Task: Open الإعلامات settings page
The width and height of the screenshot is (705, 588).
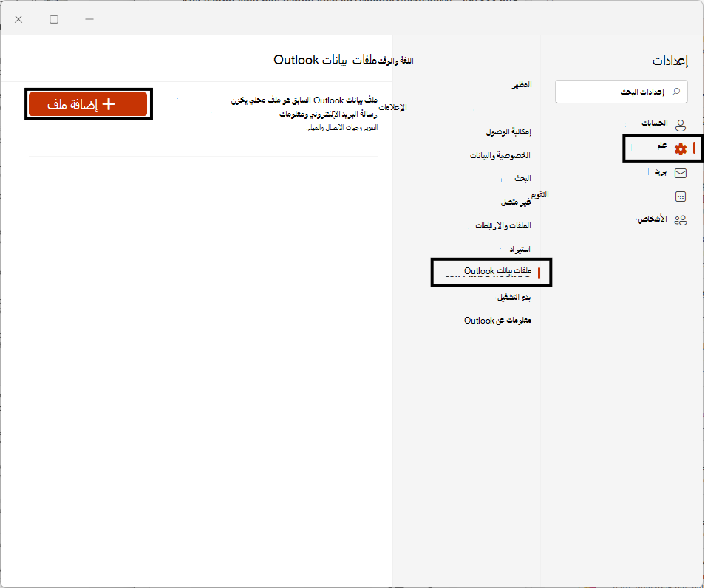Action: 392,107
